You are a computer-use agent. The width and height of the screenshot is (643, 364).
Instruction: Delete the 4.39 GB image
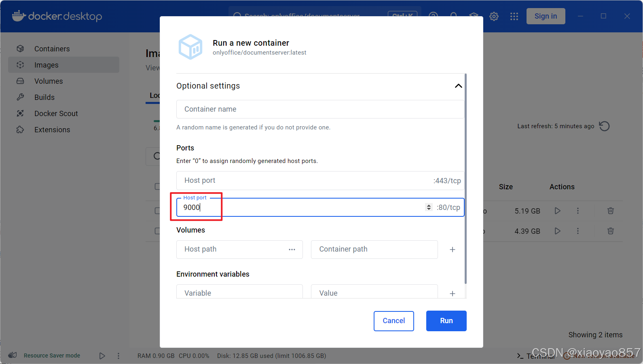pos(610,231)
